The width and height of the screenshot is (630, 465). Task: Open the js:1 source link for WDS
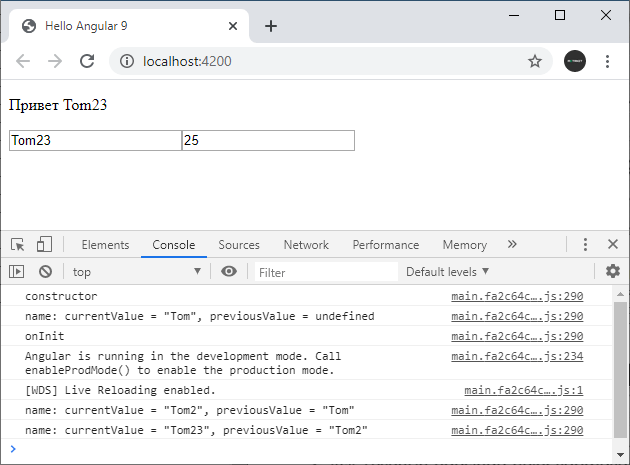pyautogui.click(x=523, y=390)
